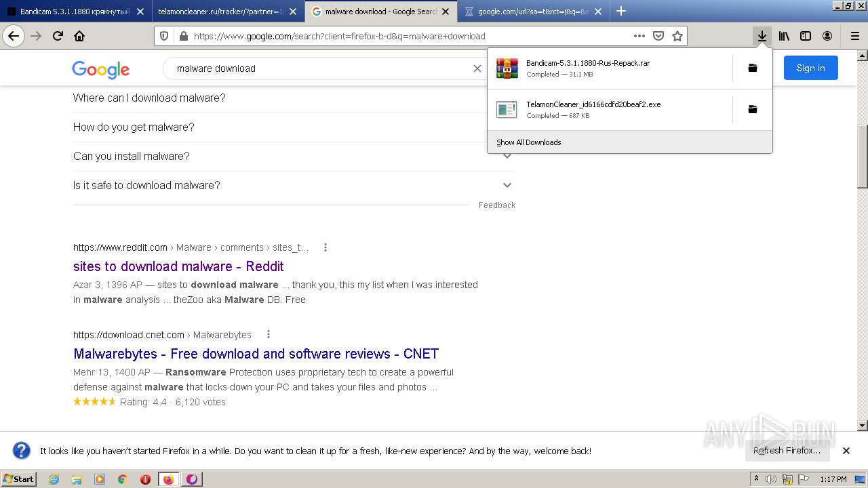Open Malwarebytes CNET download result link
The image size is (868, 488).
pos(256,354)
